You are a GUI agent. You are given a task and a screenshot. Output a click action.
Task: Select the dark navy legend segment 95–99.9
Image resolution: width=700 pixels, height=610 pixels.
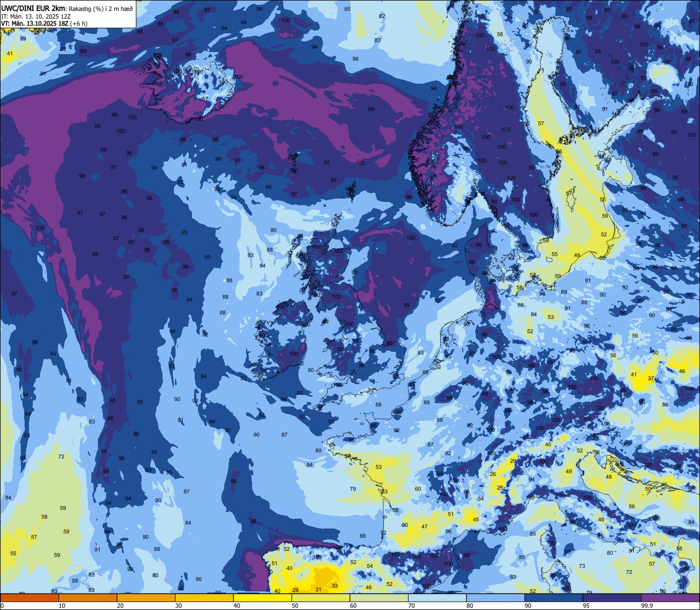tap(612, 597)
